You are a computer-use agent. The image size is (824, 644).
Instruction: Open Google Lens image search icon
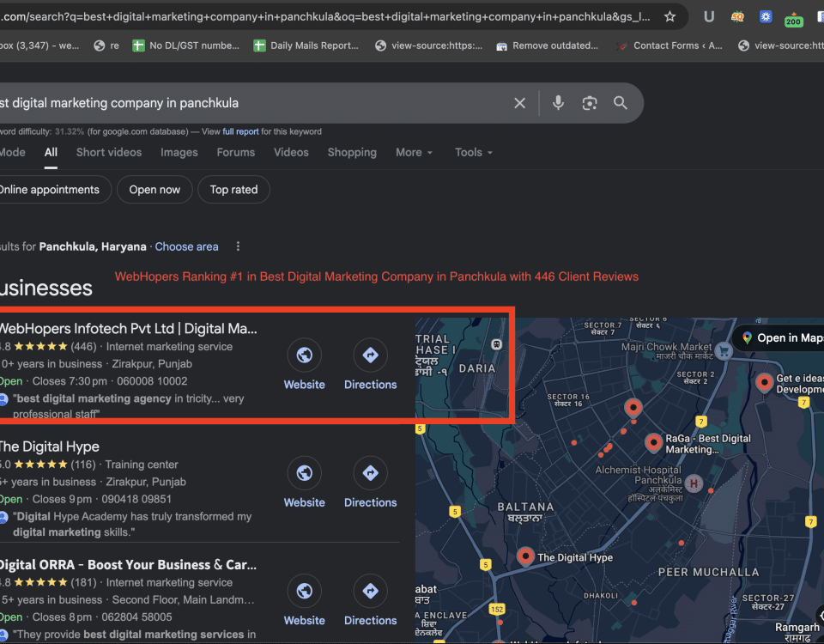(589, 103)
